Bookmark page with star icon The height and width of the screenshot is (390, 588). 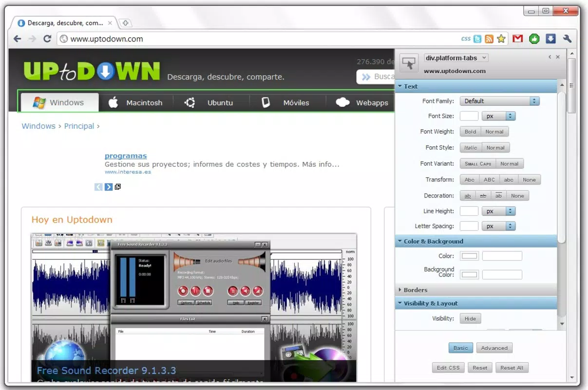(501, 39)
